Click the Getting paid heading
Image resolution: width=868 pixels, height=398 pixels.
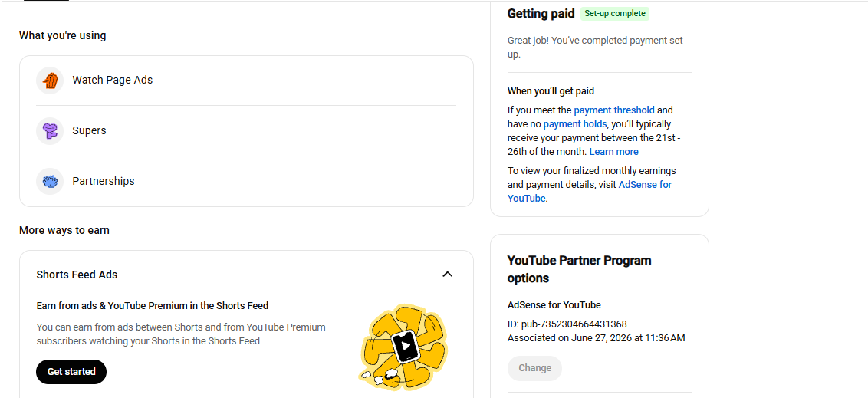point(541,14)
